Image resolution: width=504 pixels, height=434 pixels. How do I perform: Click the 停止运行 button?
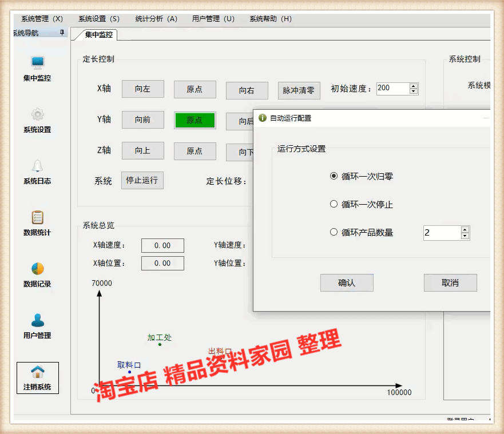point(142,180)
